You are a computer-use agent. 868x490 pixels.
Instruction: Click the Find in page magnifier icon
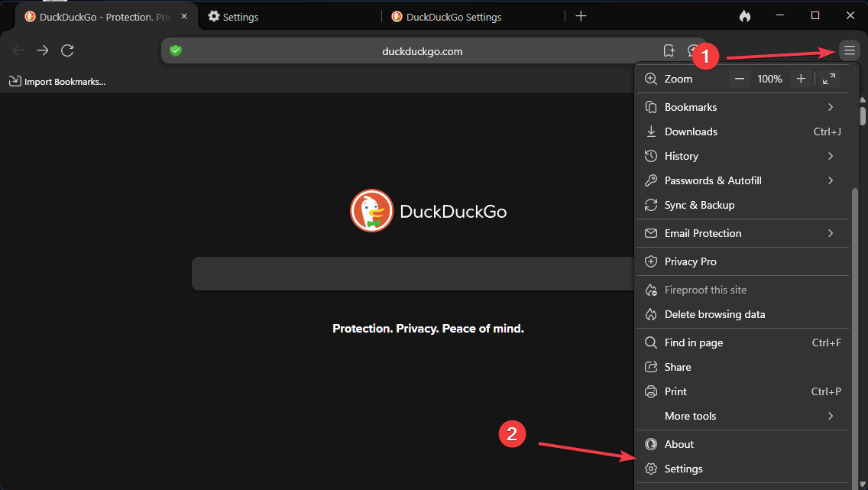(x=651, y=342)
